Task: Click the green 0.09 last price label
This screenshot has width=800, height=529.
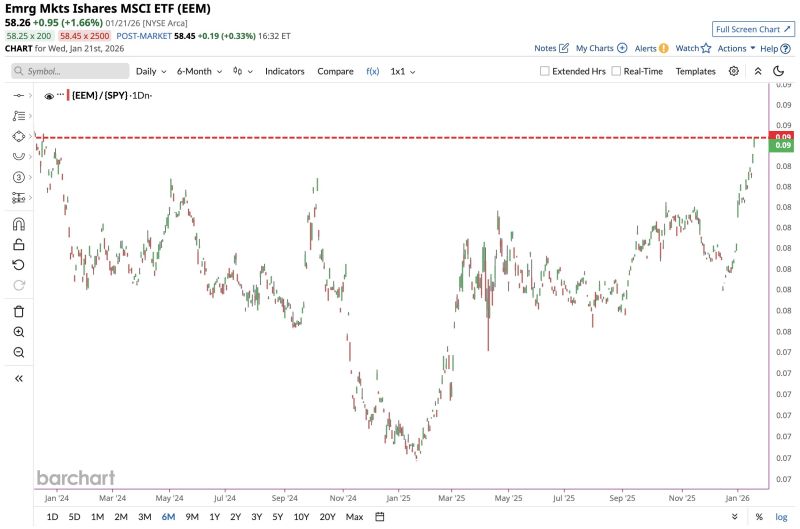Action: click(x=783, y=145)
